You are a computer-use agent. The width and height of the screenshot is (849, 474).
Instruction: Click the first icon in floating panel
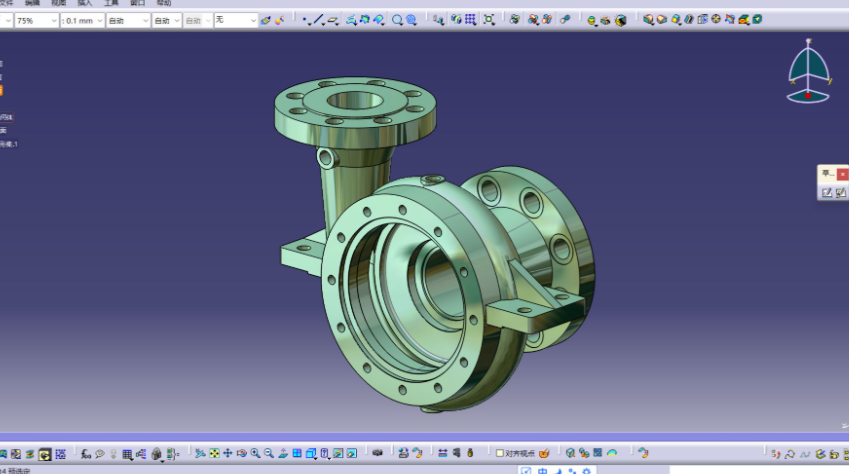tap(827, 192)
